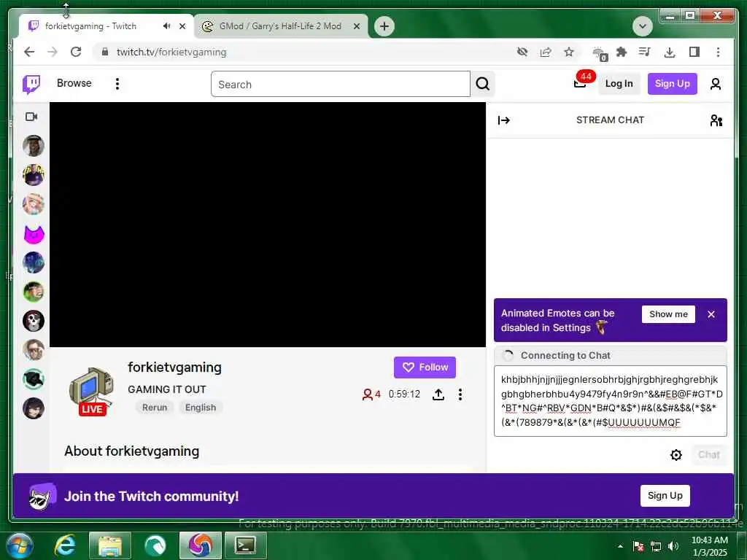The image size is (747, 560).
Task: Click the share page icon in address bar
Action: pos(546,52)
